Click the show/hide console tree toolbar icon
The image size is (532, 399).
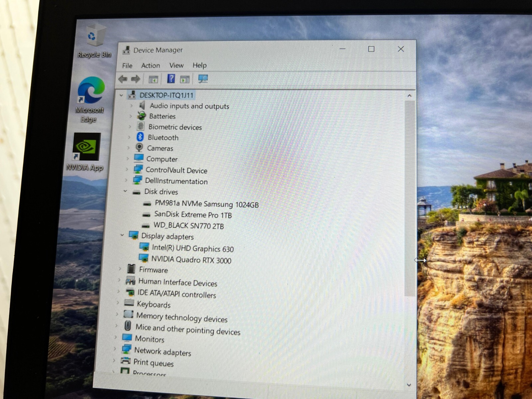(x=153, y=79)
